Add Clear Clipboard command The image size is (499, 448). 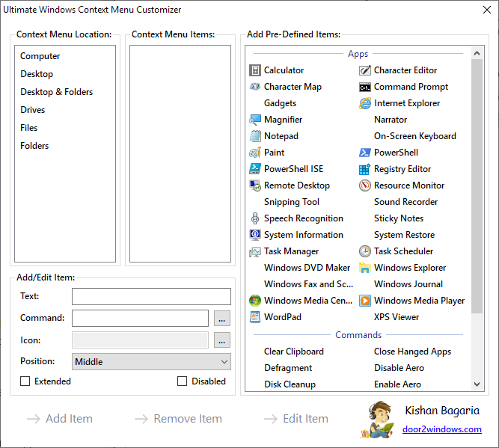coord(294,352)
